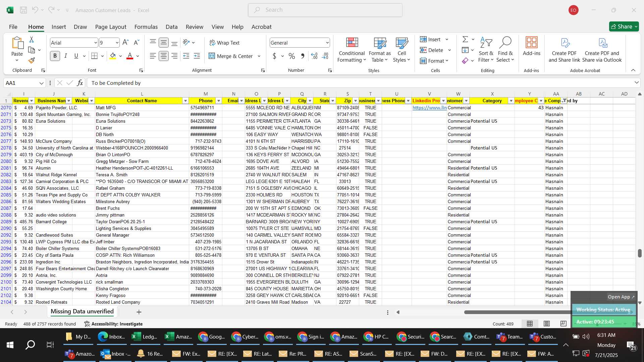644x362 pixels.
Task: Toggle Wrap Text
Action: (x=224, y=43)
